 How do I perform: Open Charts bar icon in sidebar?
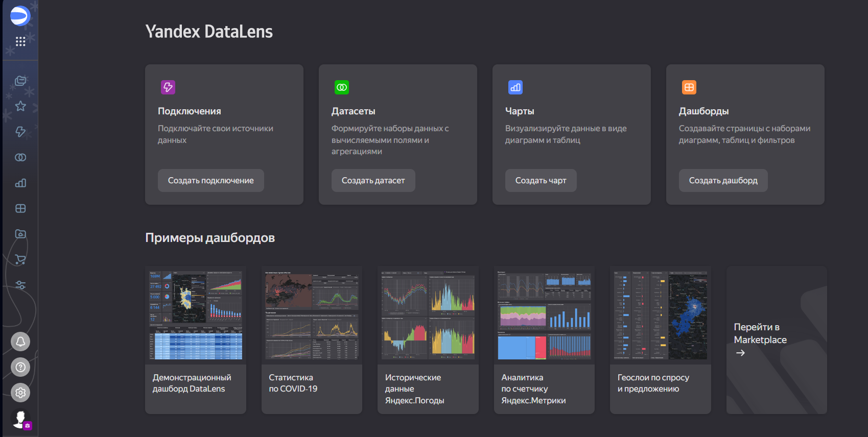pyautogui.click(x=20, y=183)
